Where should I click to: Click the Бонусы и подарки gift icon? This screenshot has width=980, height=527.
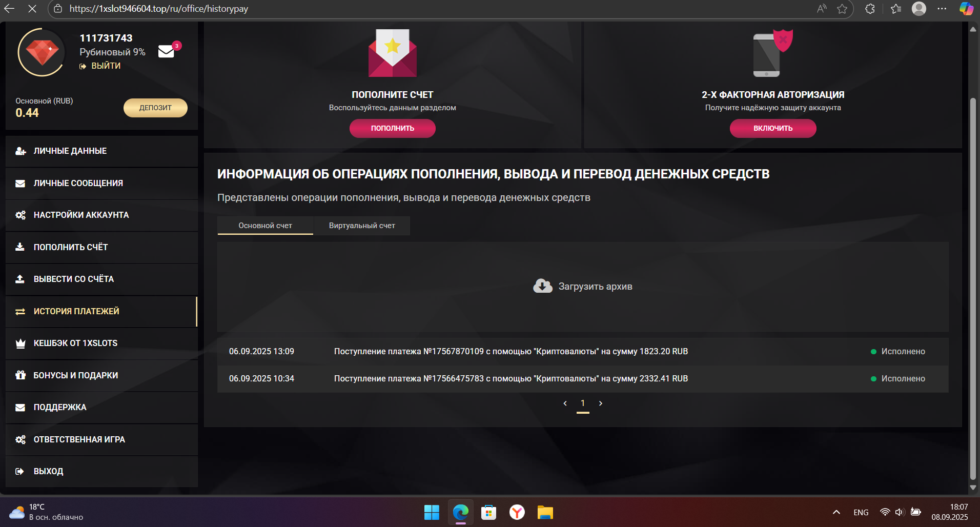coord(20,375)
